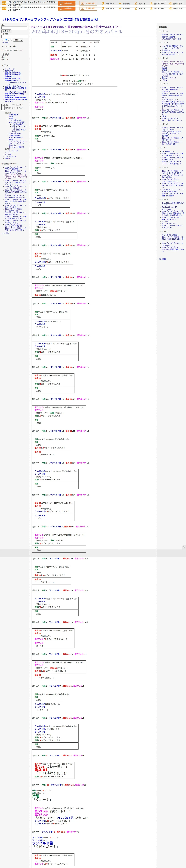
Task: Click the orange wiki編集中 button in the upper header row
Action: [67, 3]
